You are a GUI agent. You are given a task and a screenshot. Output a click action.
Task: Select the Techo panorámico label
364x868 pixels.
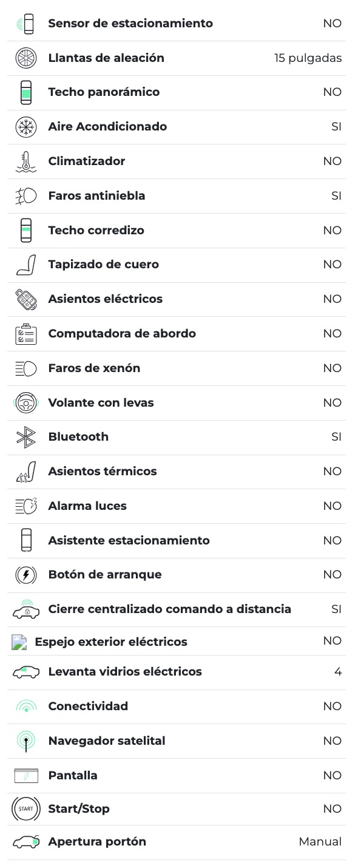104,92
